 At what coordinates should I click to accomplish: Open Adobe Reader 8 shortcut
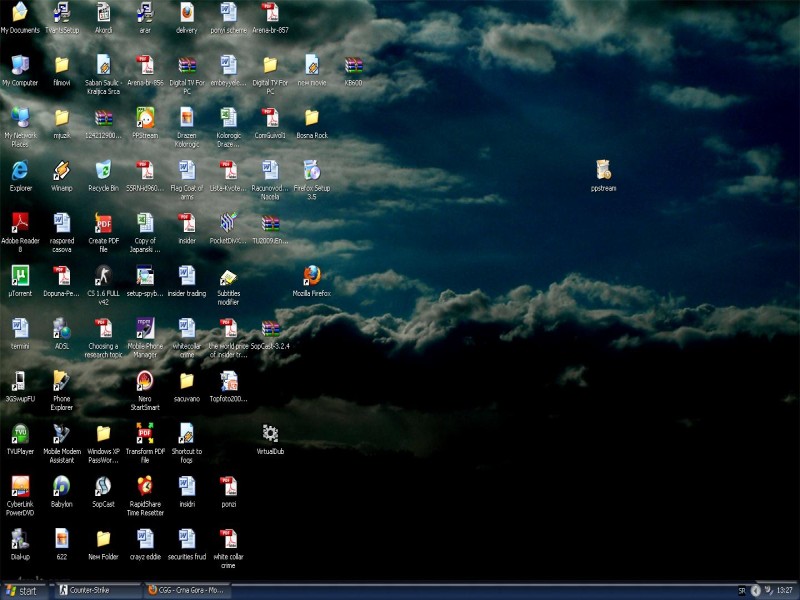19,222
